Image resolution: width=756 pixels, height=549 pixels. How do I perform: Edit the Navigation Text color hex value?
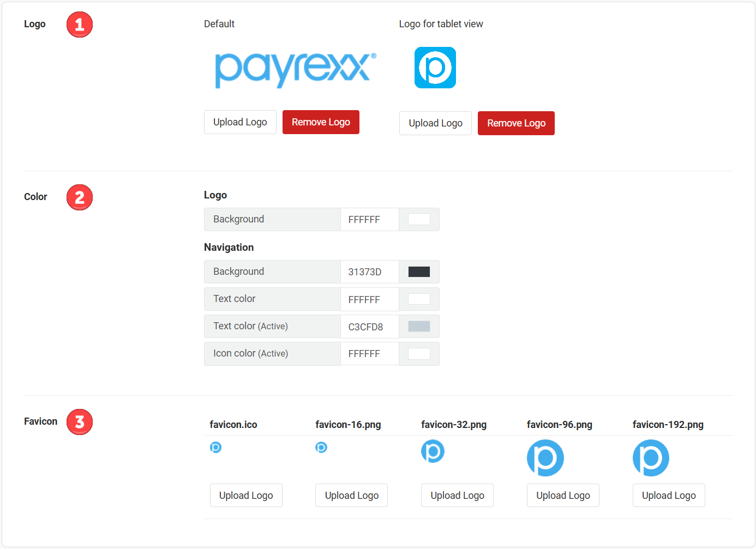(x=370, y=299)
